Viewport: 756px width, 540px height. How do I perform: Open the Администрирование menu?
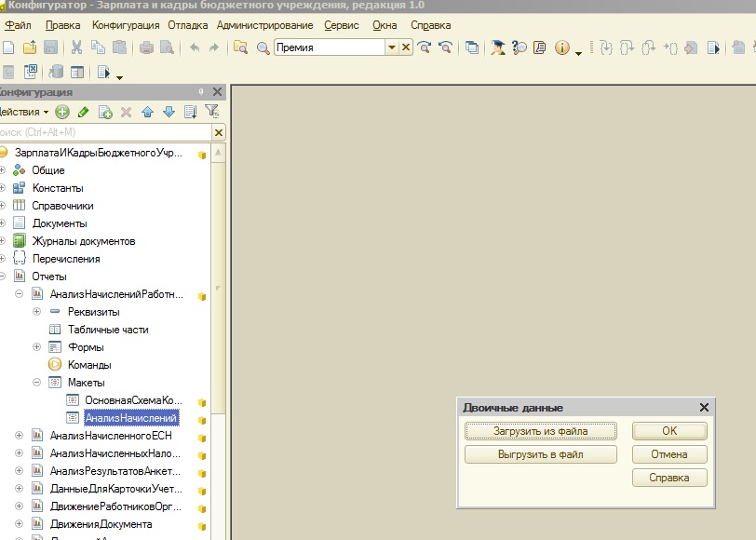click(x=266, y=25)
